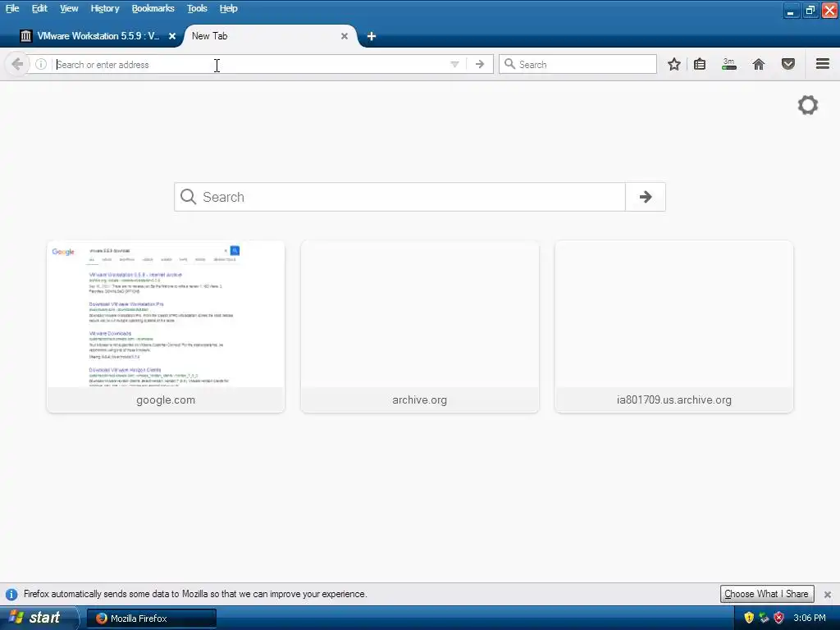
Task: Open the Help menu
Action: click(228, 8)
